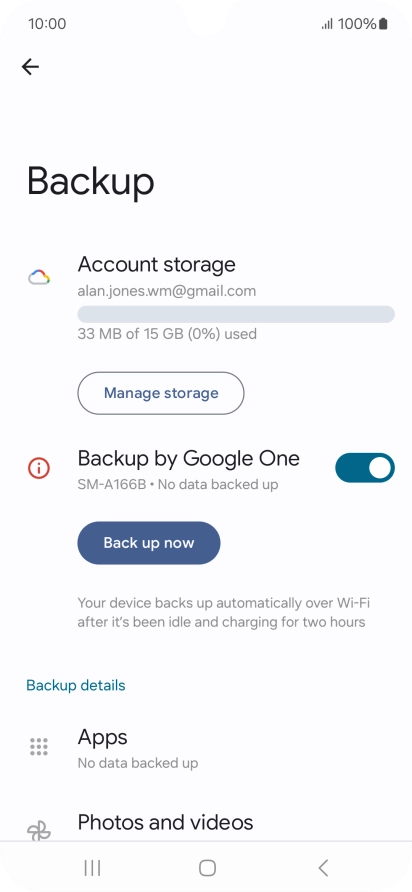Tap the Account storage heading
412x892 pixels.
click(156, 265)
